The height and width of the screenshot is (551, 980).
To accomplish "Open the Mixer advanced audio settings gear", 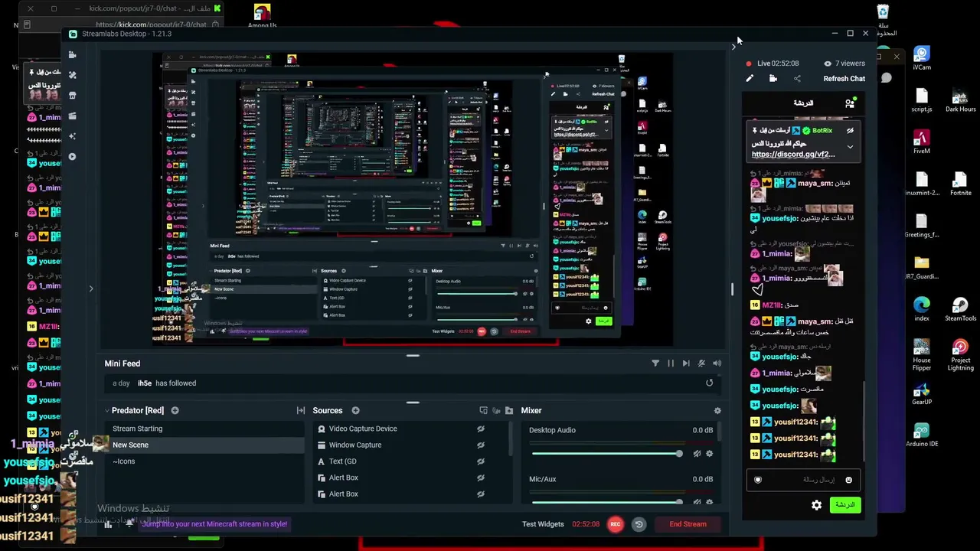I will tap(717, 411).
